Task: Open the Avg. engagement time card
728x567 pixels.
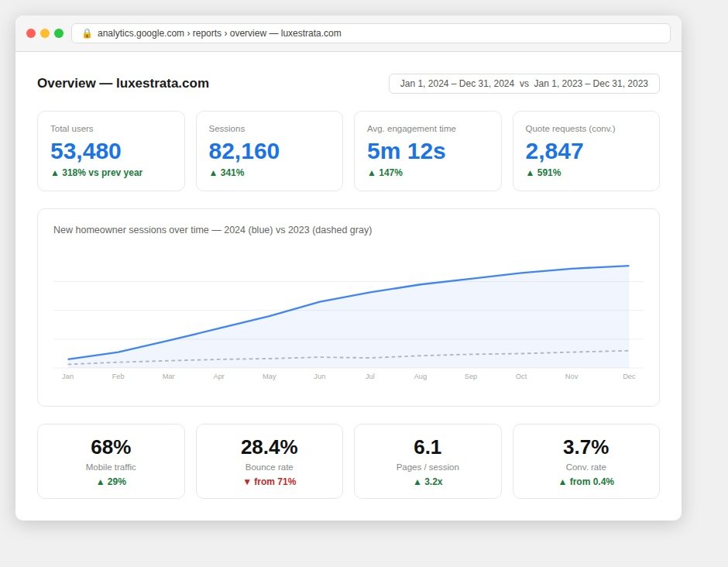Action: 428,151
